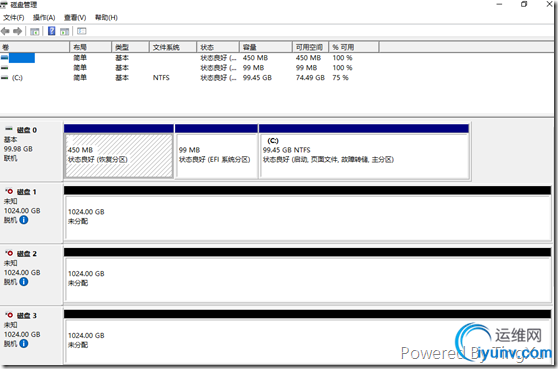Open the 操作(A) menu
This screenshot has height=369, width=558.
coord(44,17)
